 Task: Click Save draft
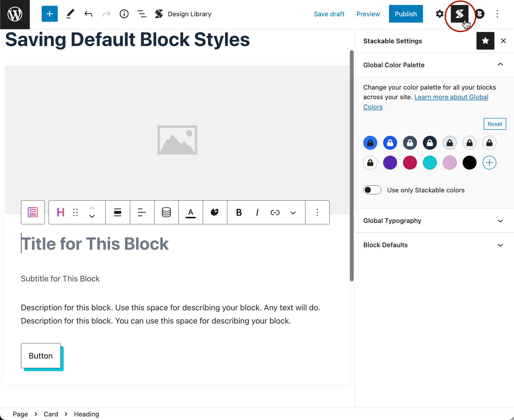click(x=329, y=14)
